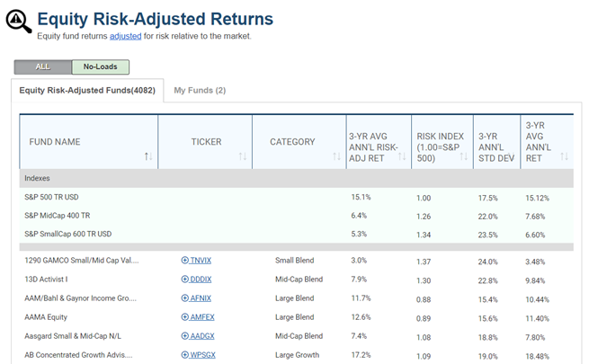Toggle the ALL funds filter
Viewport: 589px width, 364px height.
(x=43, y=67)
